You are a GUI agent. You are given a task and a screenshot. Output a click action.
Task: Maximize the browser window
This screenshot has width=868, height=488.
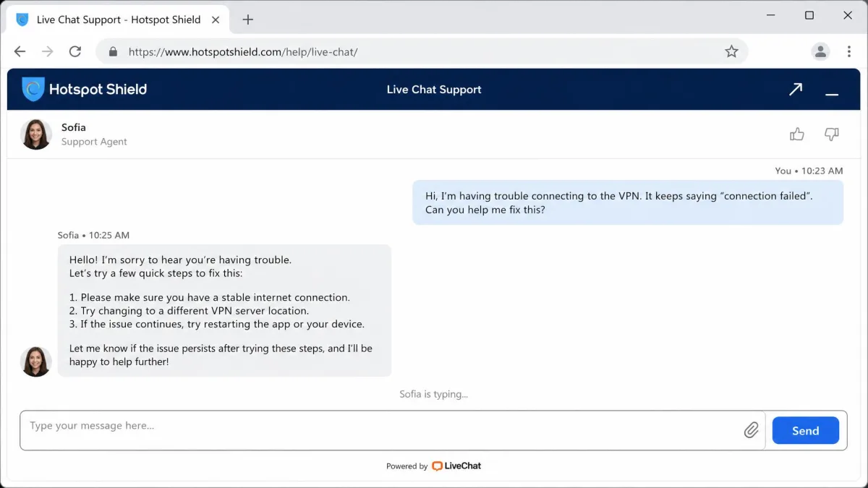(809, 15)
